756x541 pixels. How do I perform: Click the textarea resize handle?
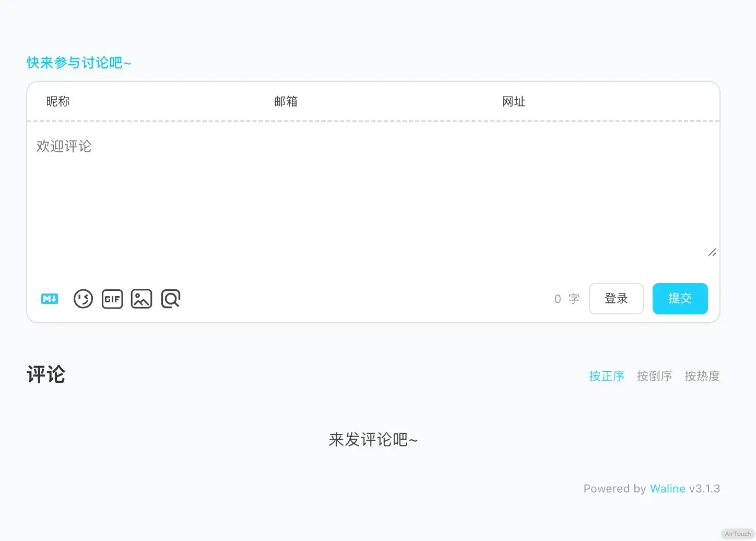click(x=712, y=253)
